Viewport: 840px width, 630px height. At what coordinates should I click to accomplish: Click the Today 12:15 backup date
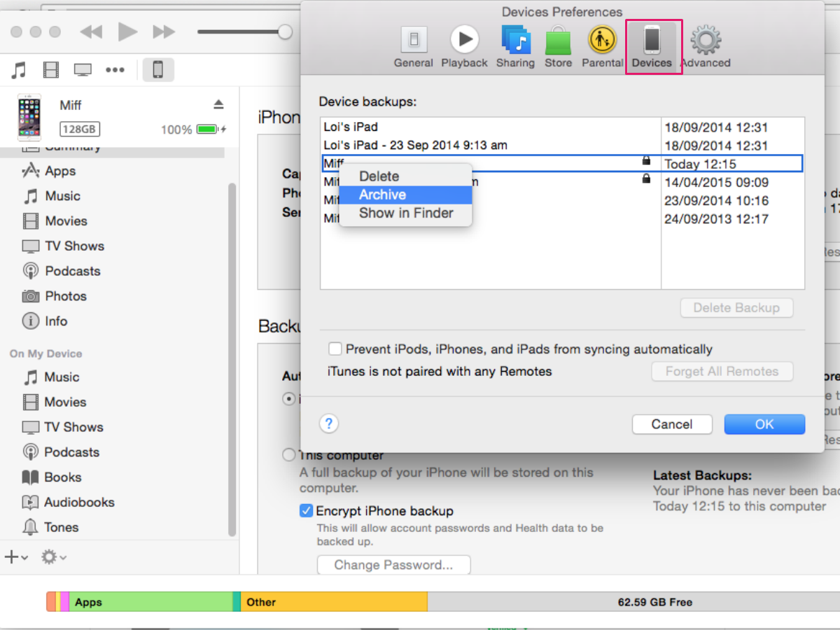(700, 164)
